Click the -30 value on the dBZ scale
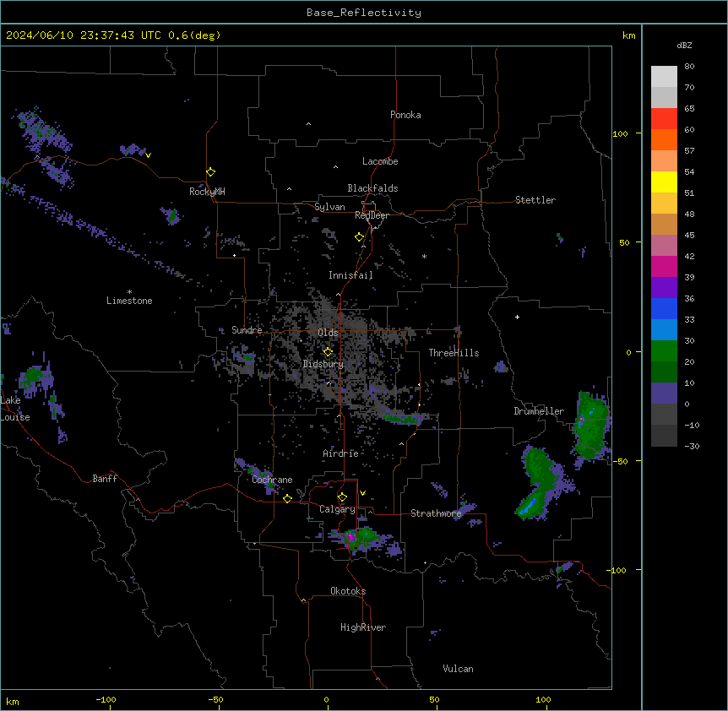This screenshot has height=711, width=728. pyautogui.click(x=692, y=446)
